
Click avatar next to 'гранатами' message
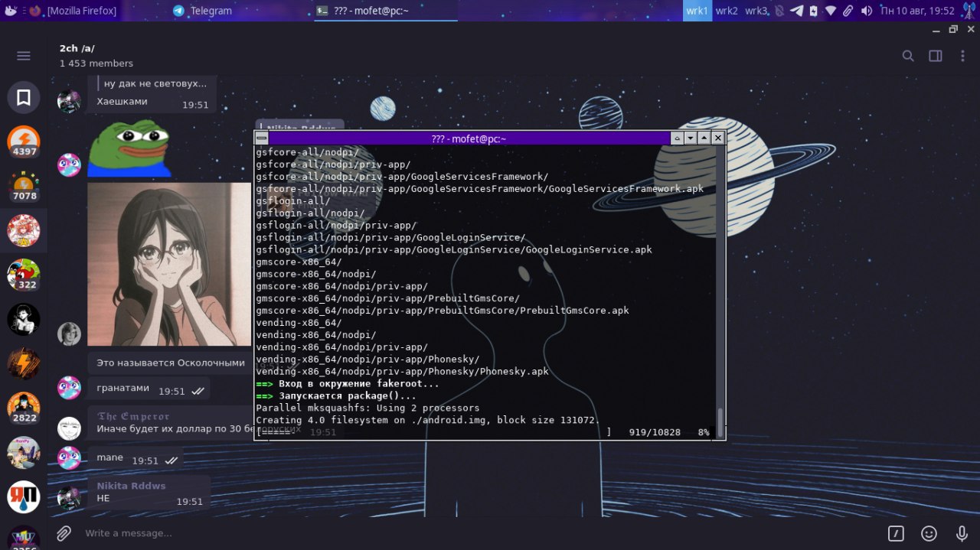[x=69, y=388]
